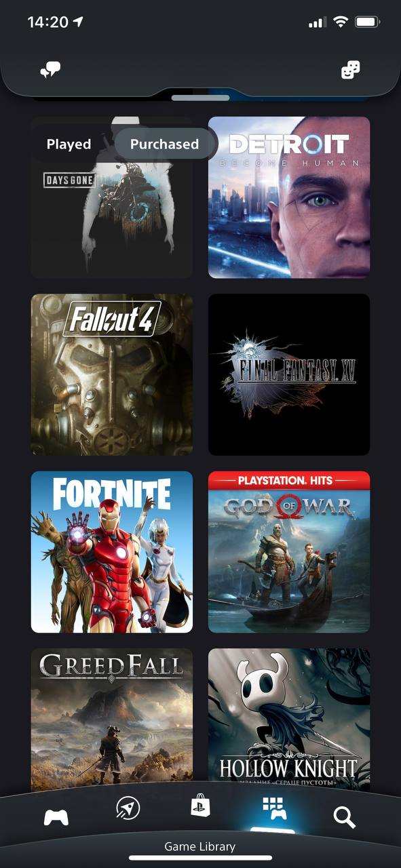Open the Explore compass rocket icon
This screenshot has height=868, width=401.
point(128,808)
